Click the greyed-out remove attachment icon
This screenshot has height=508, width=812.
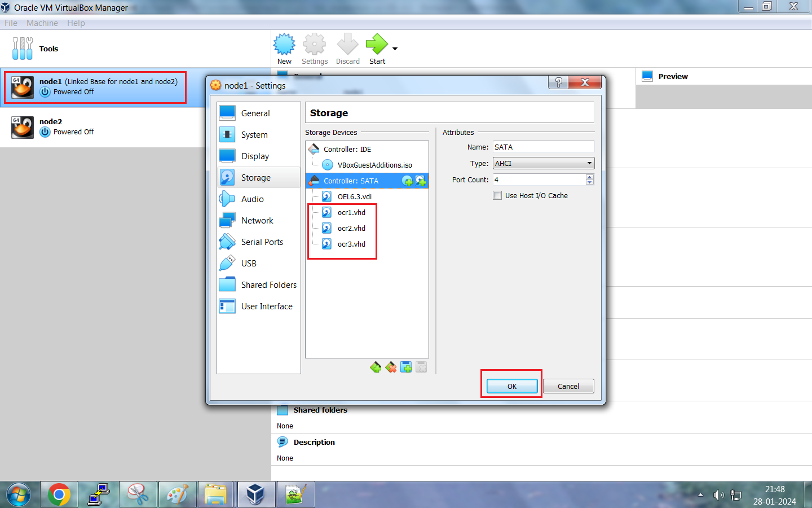[421, 367]
